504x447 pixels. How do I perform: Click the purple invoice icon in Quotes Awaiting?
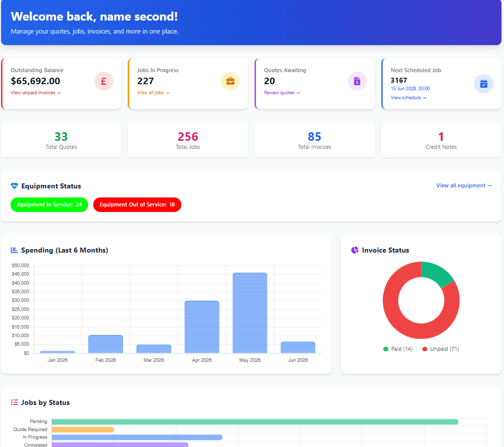tap(357, 81)
